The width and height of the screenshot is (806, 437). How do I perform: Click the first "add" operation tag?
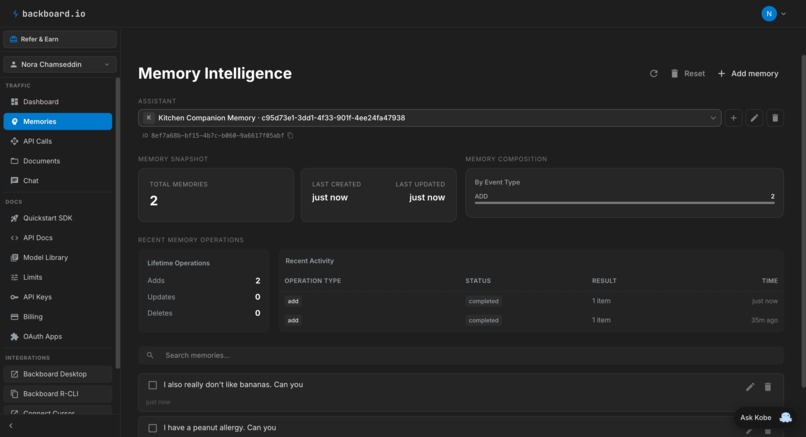[x=293, y=301]
